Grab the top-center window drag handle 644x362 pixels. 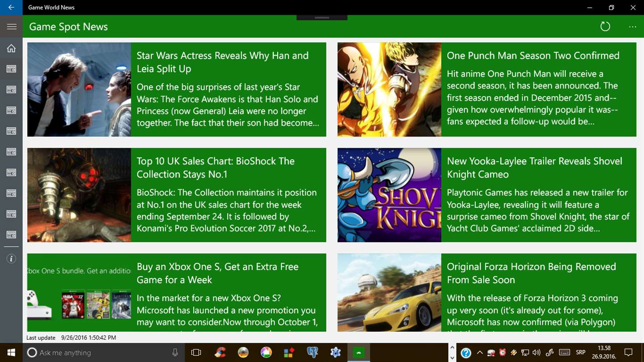[322, 17]
